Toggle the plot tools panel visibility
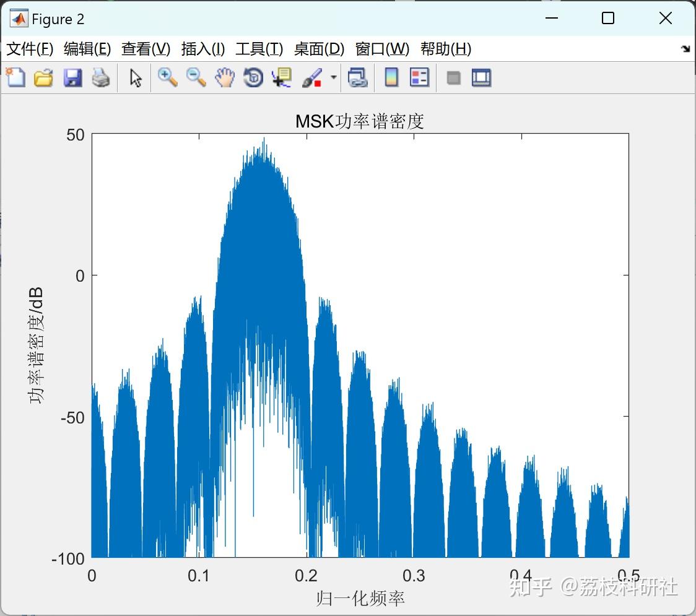Viewport: 696px width, 616px height. (481, 78)
